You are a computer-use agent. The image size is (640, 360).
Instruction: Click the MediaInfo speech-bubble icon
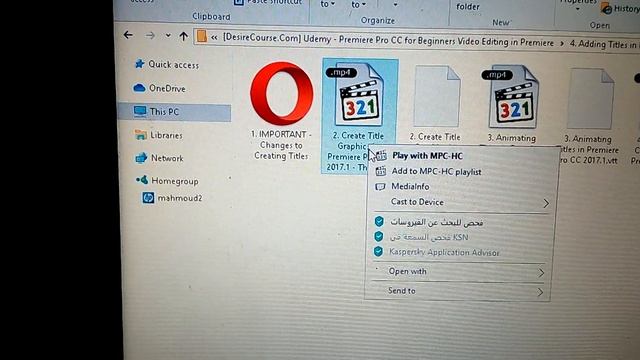(x=380, y=187)
